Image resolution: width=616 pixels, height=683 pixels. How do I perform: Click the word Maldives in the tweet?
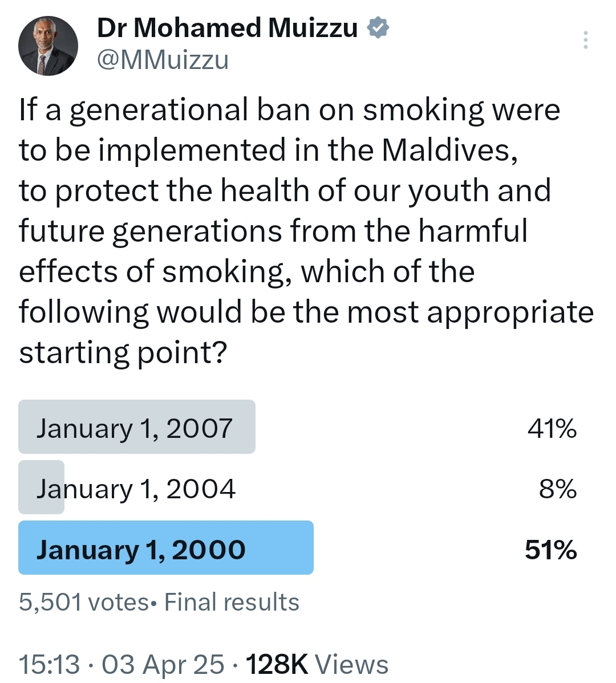pyautogui.click(x=450, y=150)
